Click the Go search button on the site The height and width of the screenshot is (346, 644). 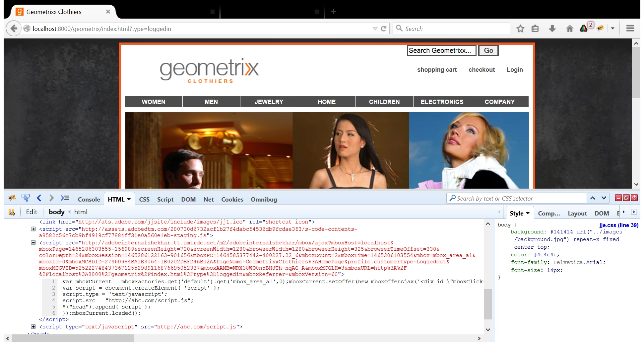tap(488, 50)
